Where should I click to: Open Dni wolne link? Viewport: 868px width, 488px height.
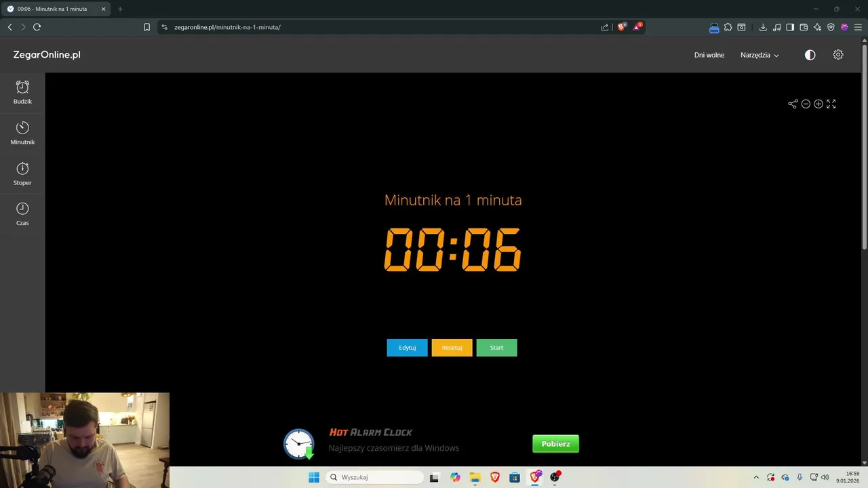(709, 55)
